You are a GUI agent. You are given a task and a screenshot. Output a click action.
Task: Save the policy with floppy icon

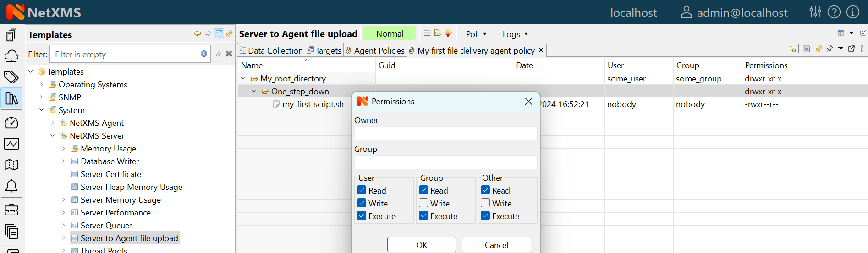coord(807,49)
